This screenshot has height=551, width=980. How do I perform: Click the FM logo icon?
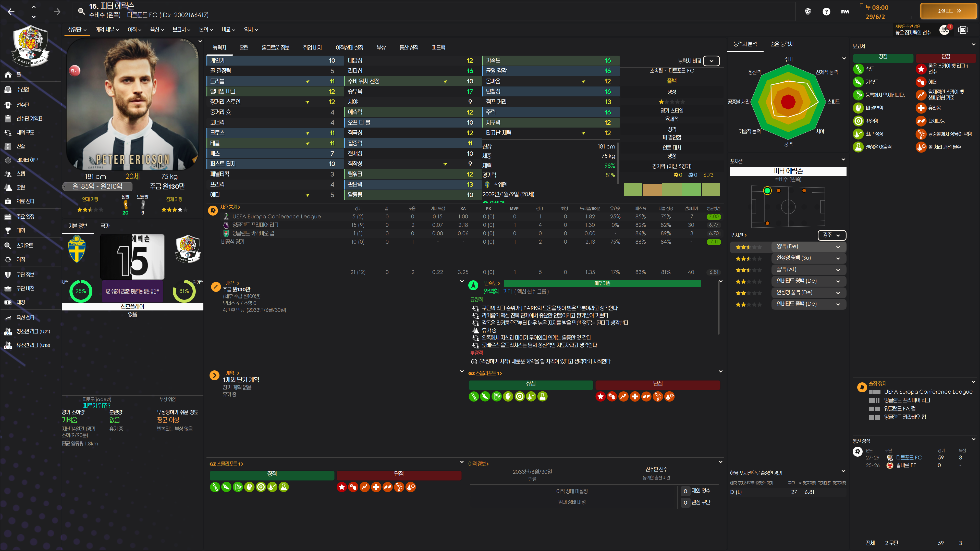(x=845, y=12)
